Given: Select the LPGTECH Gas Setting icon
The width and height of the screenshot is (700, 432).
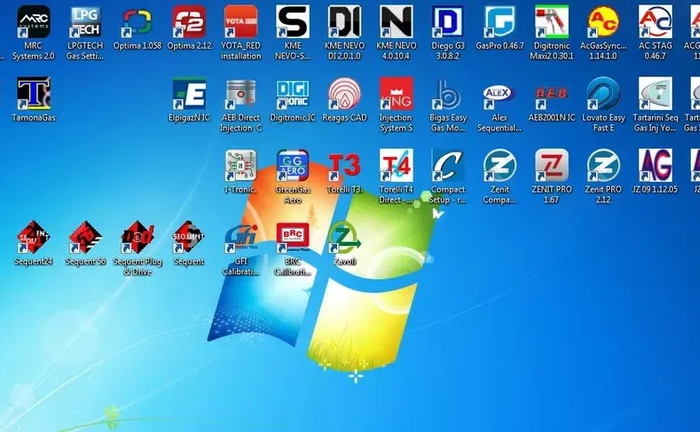Looking at the screenshot, I should point(85,22).
